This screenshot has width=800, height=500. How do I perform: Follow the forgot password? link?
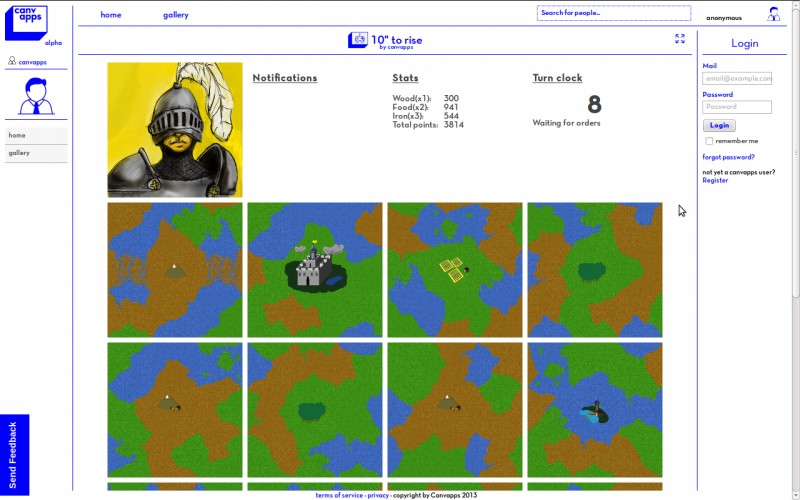click(728, 157)
